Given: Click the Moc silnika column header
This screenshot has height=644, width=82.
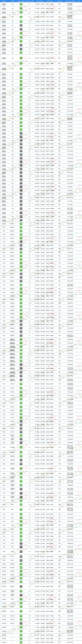Looking at the screenshot, I should tap(50, 1).
